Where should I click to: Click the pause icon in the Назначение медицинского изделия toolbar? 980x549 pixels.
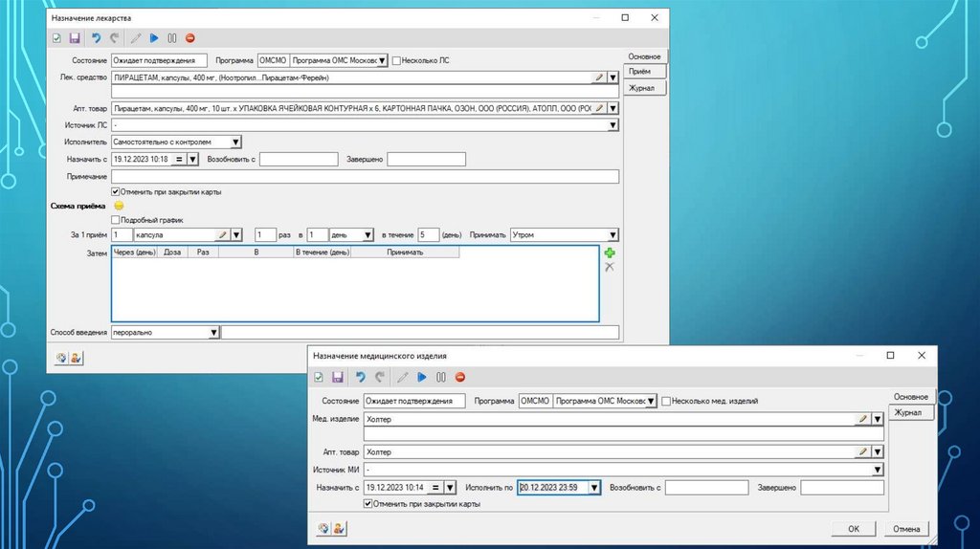[440, 377]
